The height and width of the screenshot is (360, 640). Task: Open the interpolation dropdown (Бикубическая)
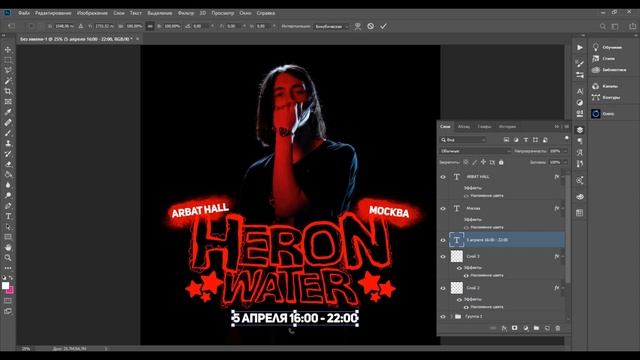coord(331,26)
